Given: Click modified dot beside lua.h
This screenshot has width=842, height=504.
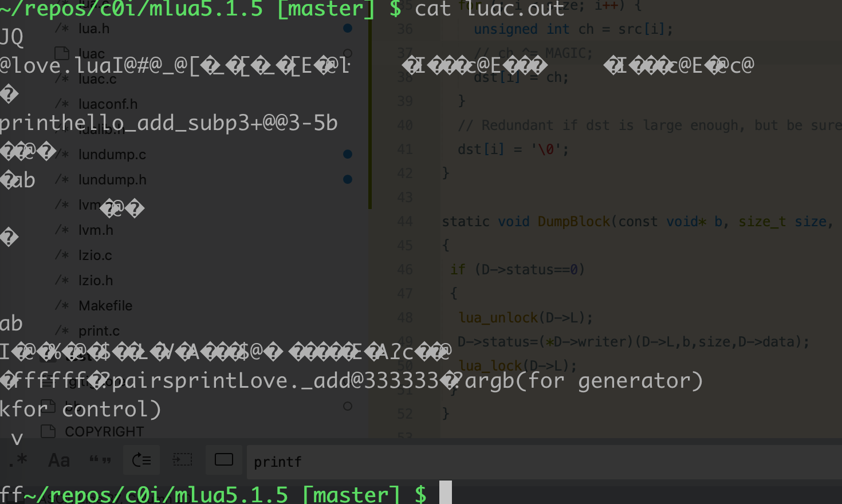Looking at the screenshot, I should [348, 28].
